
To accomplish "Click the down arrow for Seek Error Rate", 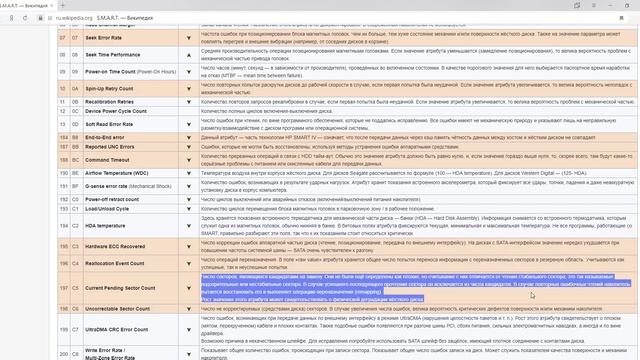I will tap(189, 38).
